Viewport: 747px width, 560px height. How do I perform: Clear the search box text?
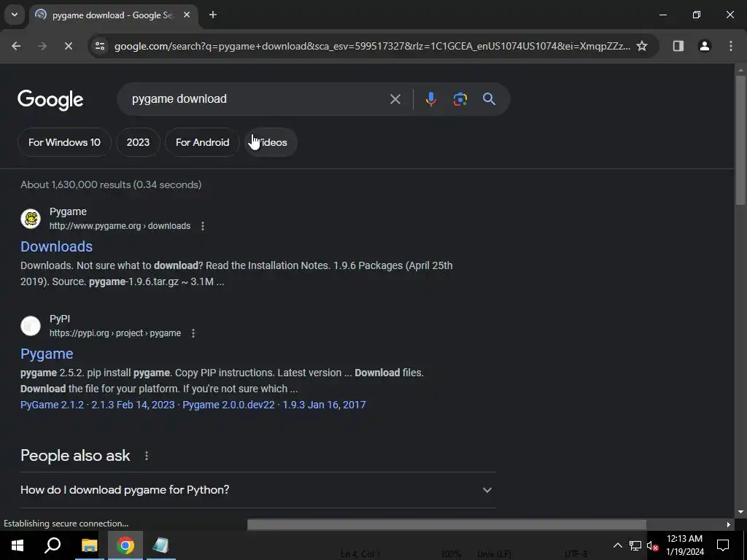click(395, 99)
